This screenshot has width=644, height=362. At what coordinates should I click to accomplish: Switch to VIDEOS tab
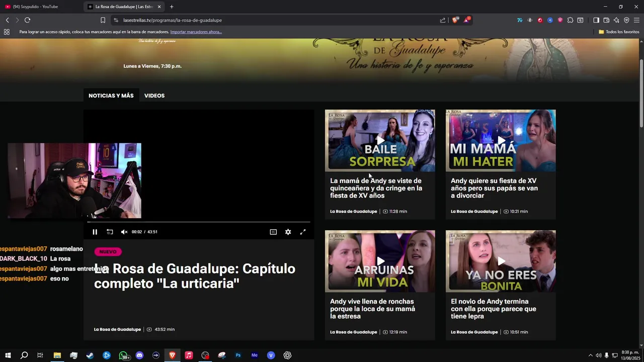pos(154,96)
